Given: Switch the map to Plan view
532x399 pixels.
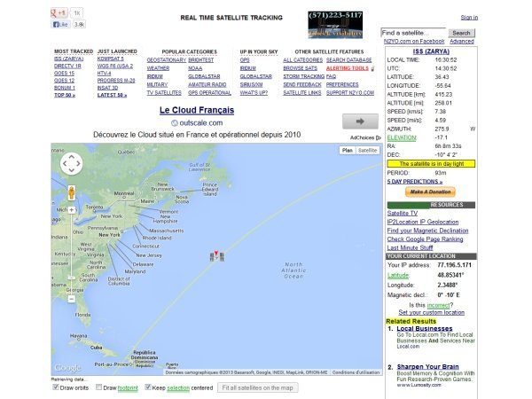Looking at the screenshot, I should tap(348, 151).
